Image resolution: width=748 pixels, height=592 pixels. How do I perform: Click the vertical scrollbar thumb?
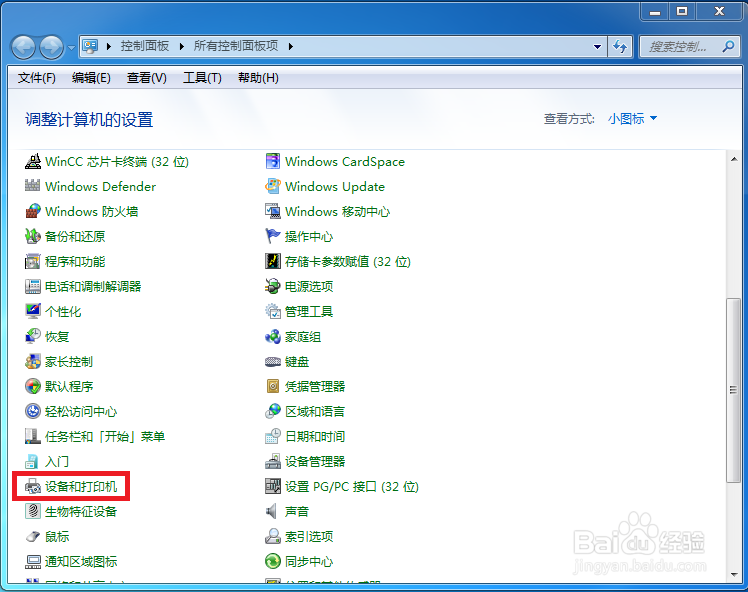click(x=734, y=390)
